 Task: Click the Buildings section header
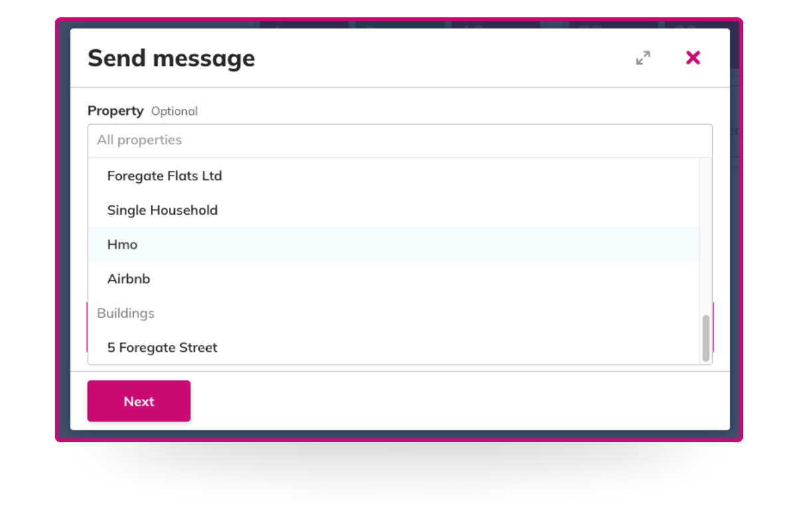pyautogui.click(x=126, y=313)
